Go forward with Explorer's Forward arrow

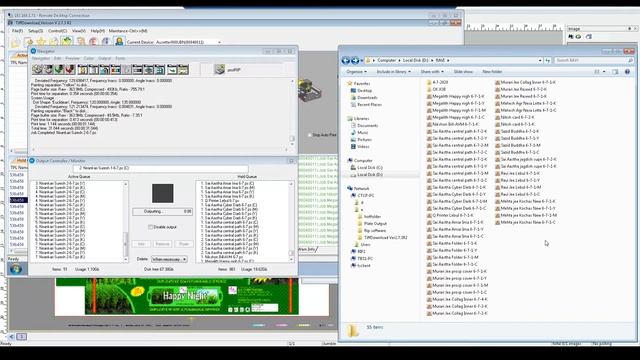[x=355, y=60]
